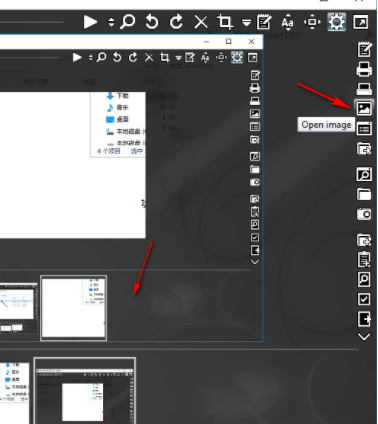This screenshot has width=378, height=424.
Task: Rotate image counterclockwise from the main toolbar
Action: click(x=152, y=22)
